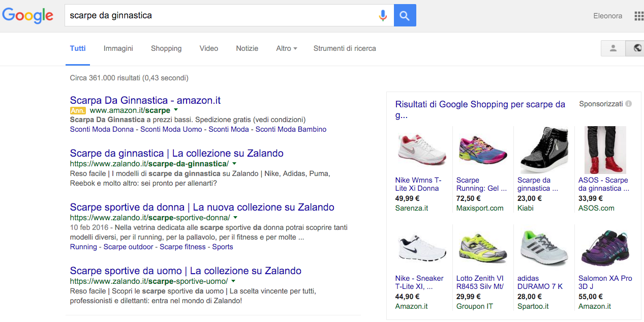Open the Eleonora account link
The image size is (644, 322).
[x=607, y=16]
